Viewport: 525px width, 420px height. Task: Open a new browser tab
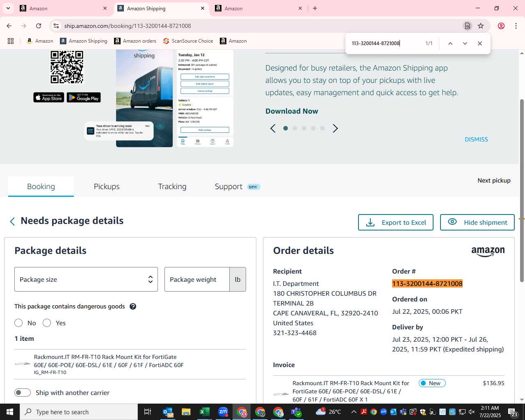[315, 8]
